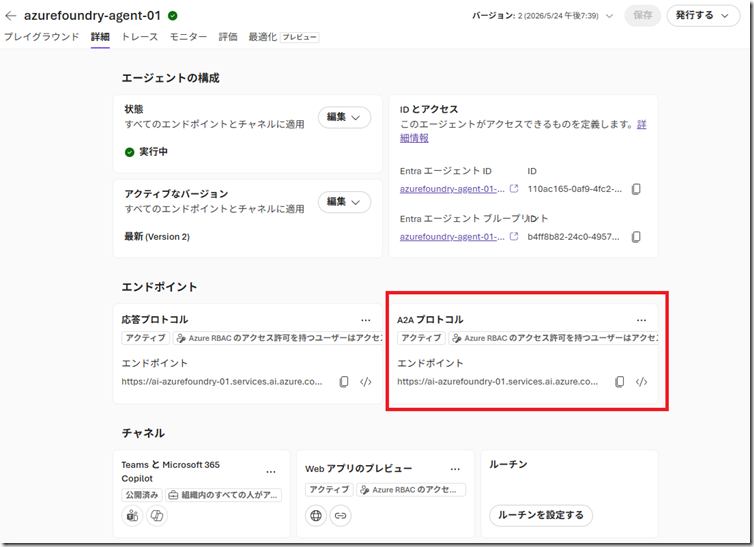The height and width of the screenshot is (547, 754).
Task: Open Entra エージェント ID azurefoundry-agent-01 link
Action: coord(452,189)
